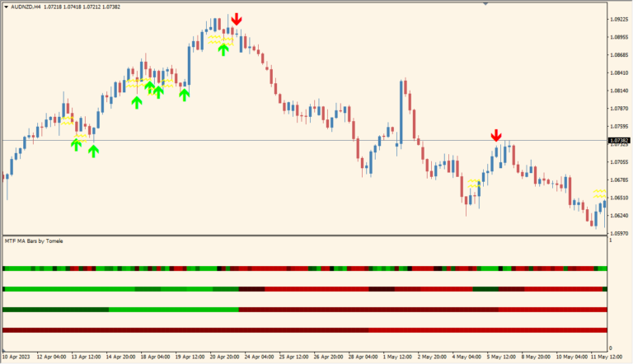Select the green buy arrow near 14 Apr 20:00

point(136,102)
